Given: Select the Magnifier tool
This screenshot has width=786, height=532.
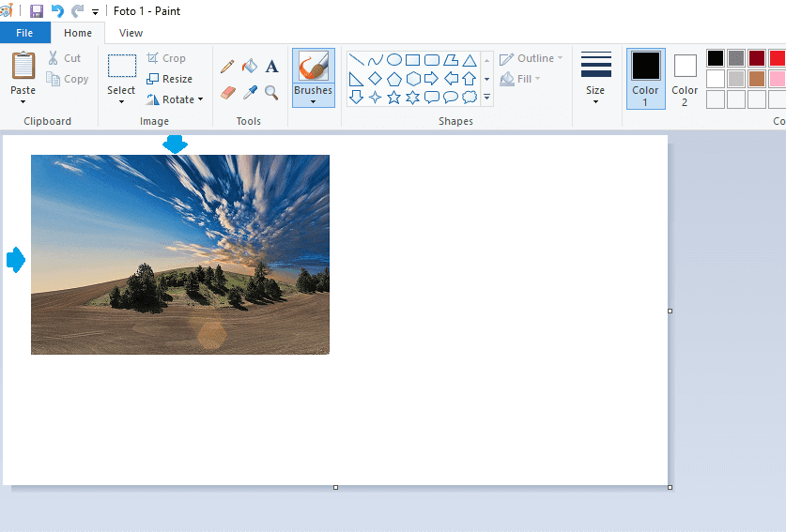Looking at the screenshot, I should pos(271,93).
